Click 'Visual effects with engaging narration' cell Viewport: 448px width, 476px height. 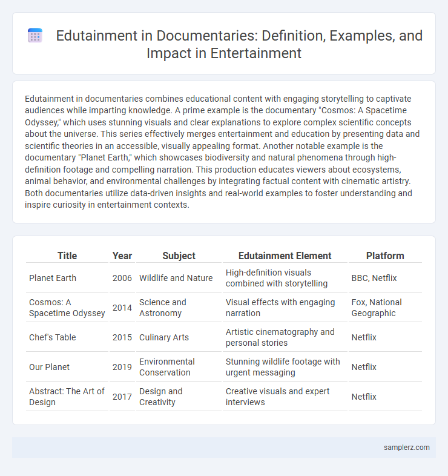pos(285,308)
